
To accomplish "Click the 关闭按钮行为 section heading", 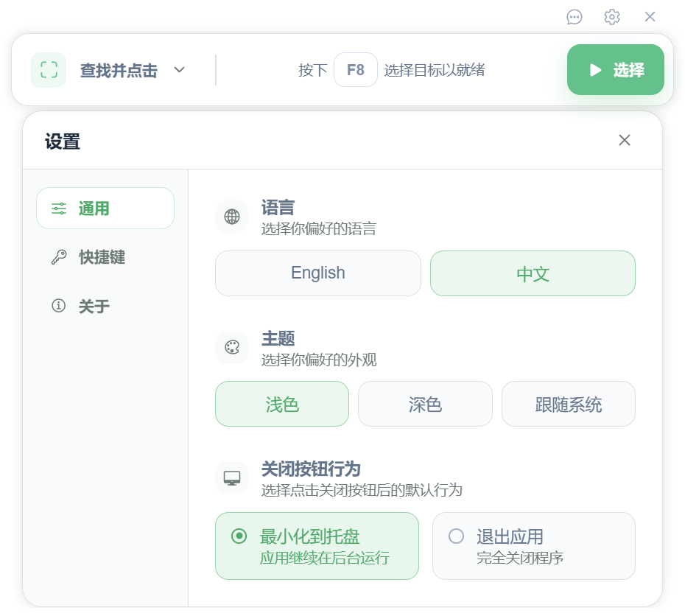I will 311,469.
